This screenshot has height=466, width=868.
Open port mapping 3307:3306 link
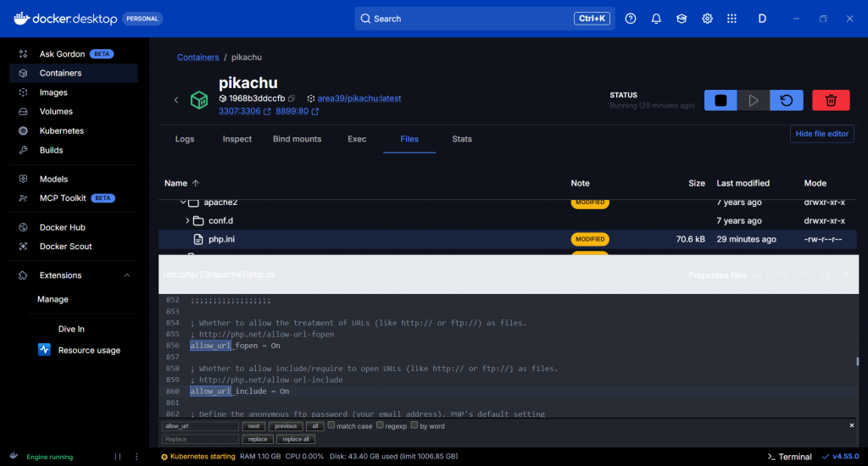[x=240, y=111]
